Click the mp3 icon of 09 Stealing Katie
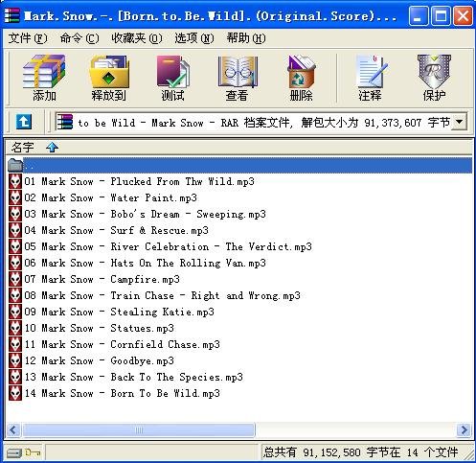The height and width of the screenshot is (463, 476). pos(15,312)
